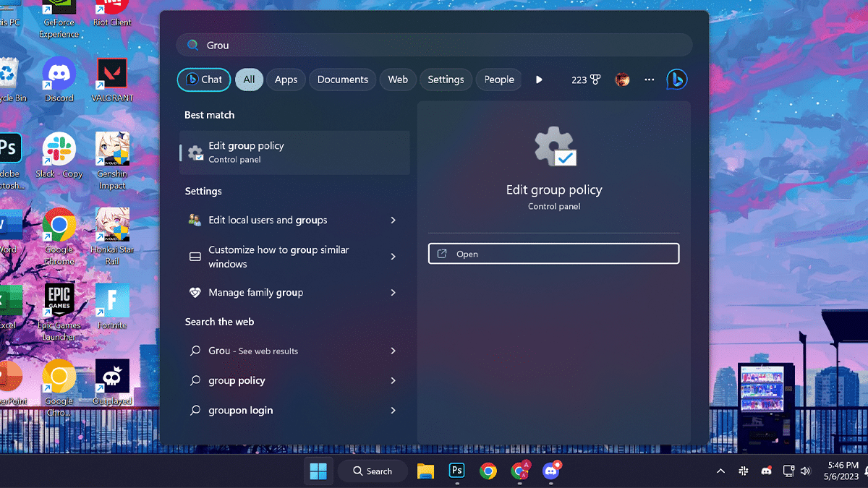
Task: Expand Edit local users and groups arrow
Action: tap(393, 220)
